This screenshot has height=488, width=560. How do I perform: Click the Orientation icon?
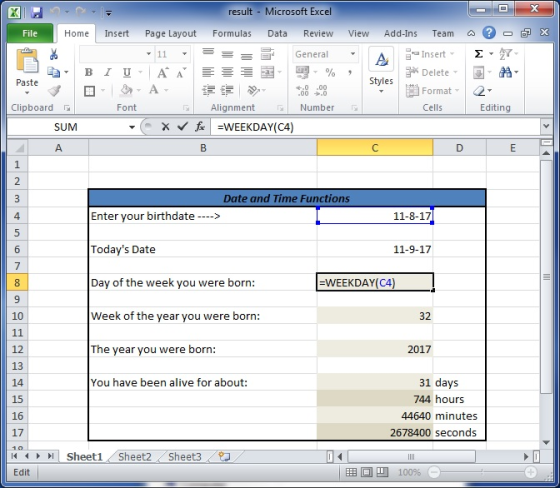point(253,91)
